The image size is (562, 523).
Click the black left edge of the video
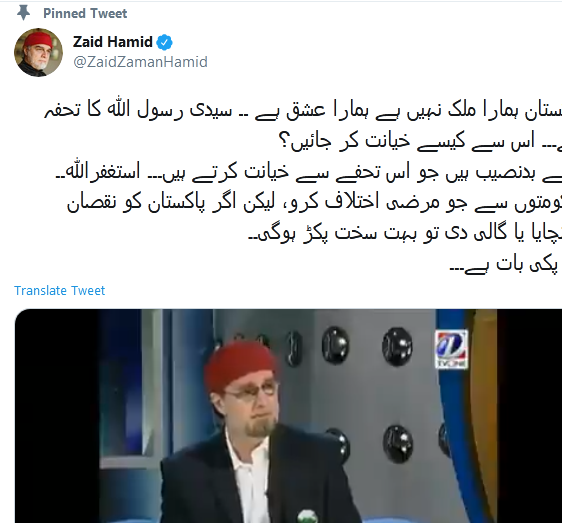(57, 416)
